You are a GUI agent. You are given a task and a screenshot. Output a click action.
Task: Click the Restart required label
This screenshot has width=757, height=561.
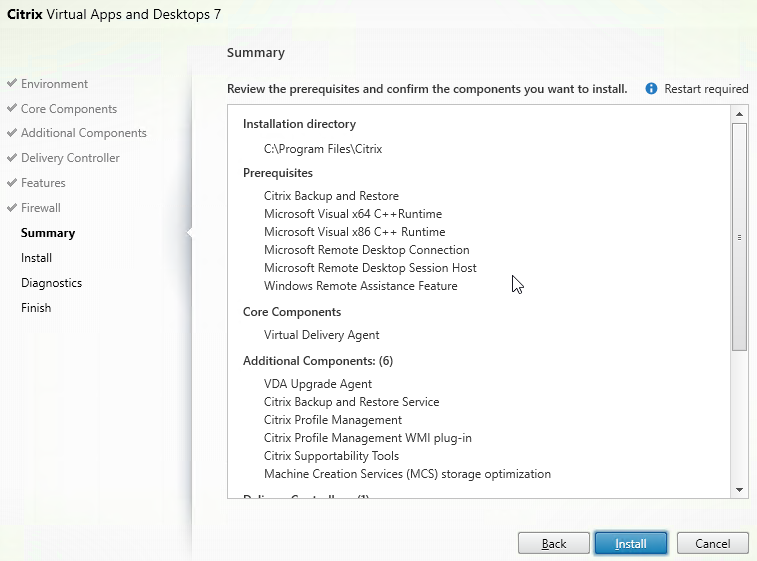click(x=706, y=89)
